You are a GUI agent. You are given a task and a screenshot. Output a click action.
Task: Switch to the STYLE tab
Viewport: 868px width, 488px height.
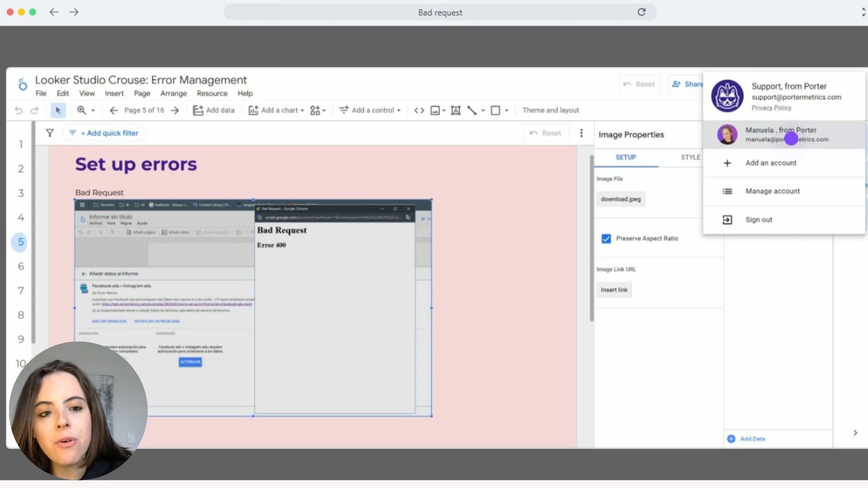690,157
